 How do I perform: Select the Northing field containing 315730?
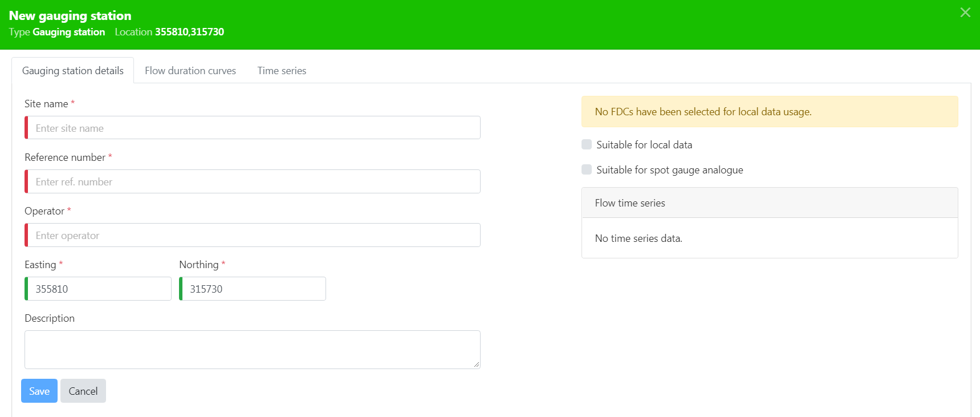253,289
